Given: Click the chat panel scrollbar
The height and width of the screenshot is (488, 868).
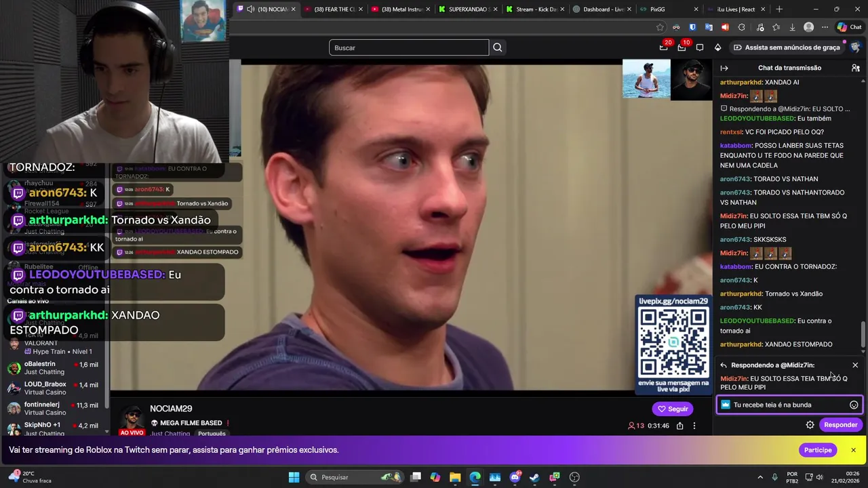Looking at the screenshot, I should (863, 334).
